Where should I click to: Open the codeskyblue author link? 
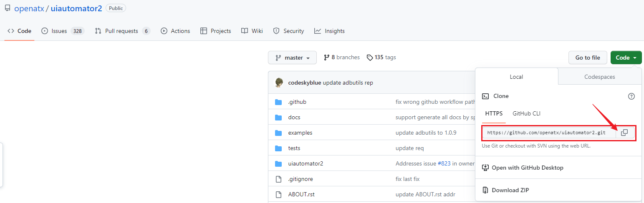(x=305, y=83)
